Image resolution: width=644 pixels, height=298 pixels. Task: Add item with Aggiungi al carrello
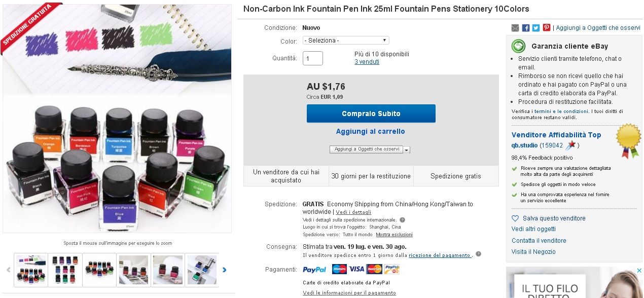coord(370,131)
